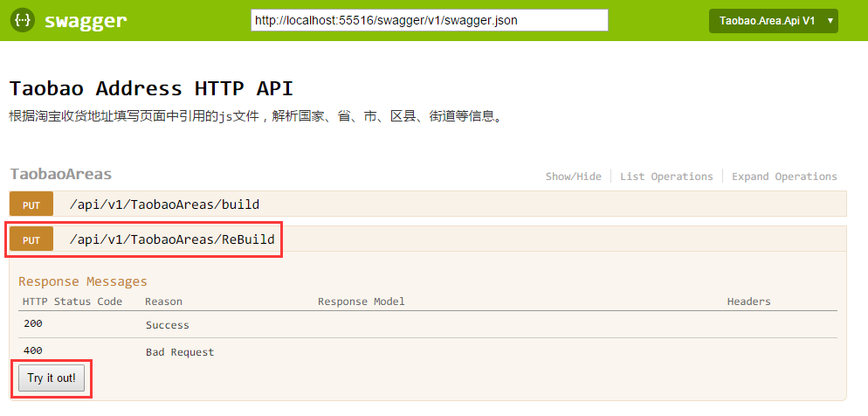The height and width of the screenshot is (416, 868).
Task: Click PUT badge for the ReBuild endpoint
Action: click(x=31, y=239)
